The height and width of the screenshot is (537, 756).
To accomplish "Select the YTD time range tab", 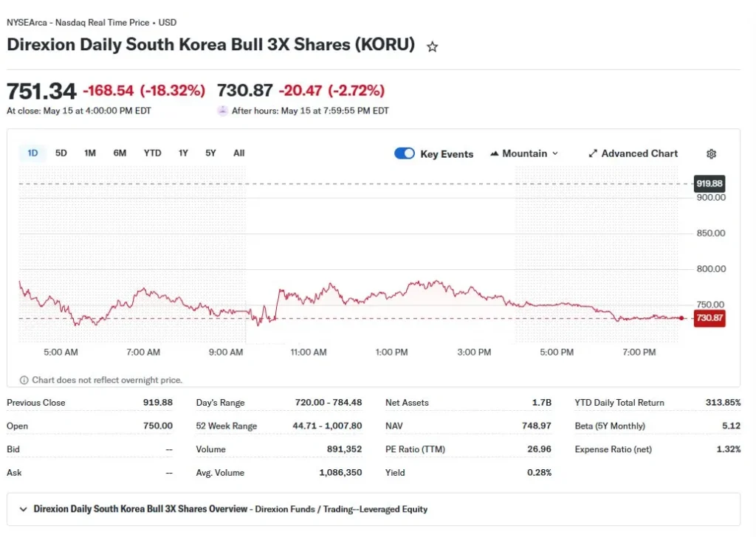I will pyautogui.click(x=152, y=153).
